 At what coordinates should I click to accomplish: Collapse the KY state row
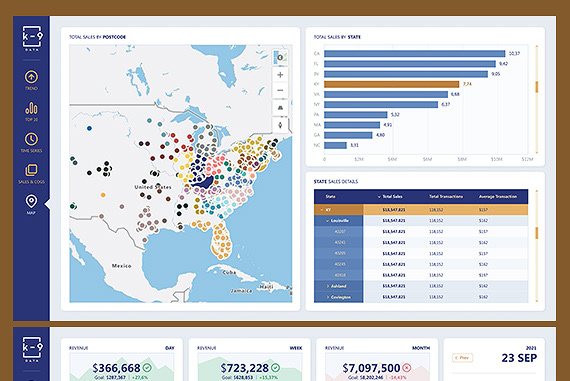point(322,210)
